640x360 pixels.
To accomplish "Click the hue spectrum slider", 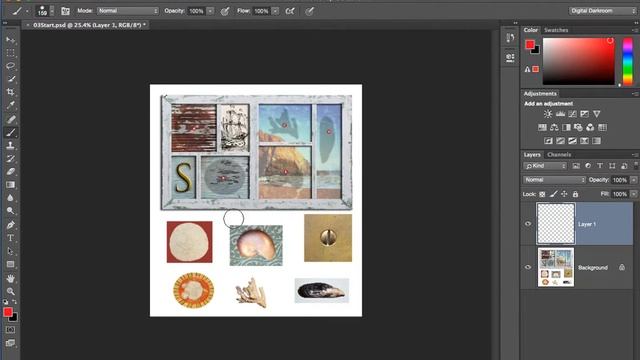I will pos(628,62).
